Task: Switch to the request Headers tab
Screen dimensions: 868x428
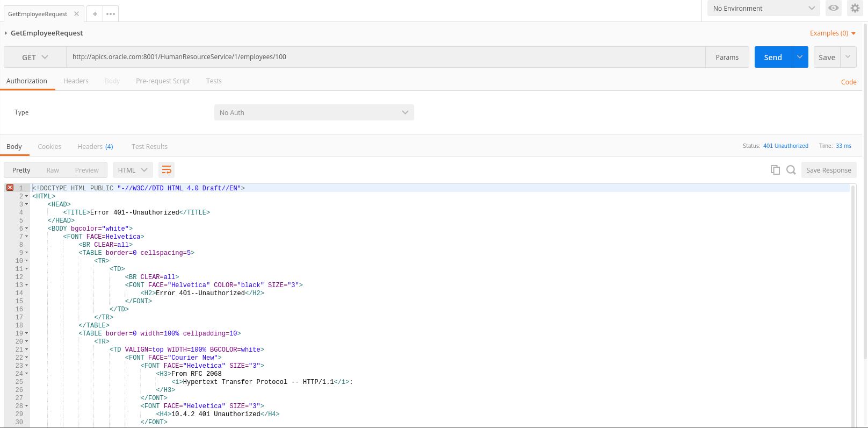Action: (x=76, y=81)
